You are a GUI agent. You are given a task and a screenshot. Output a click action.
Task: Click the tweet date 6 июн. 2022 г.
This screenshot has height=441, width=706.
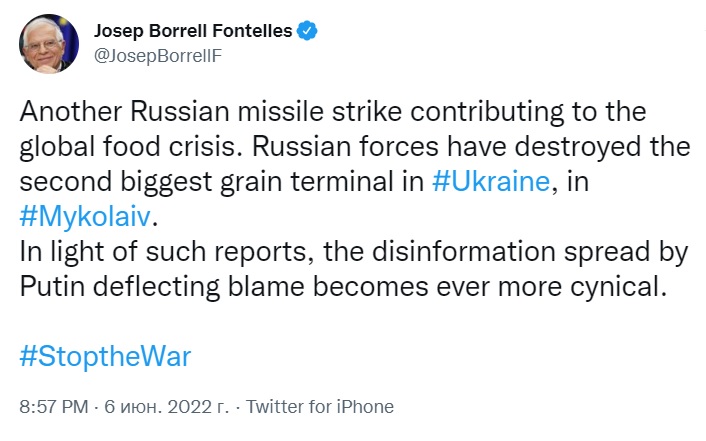pos(165,407)
